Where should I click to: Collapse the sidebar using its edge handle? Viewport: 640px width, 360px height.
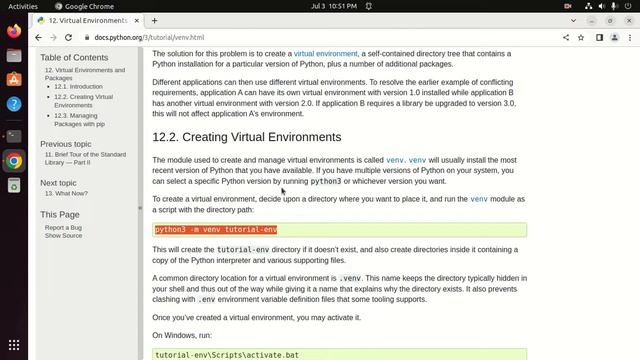[140, 208]
